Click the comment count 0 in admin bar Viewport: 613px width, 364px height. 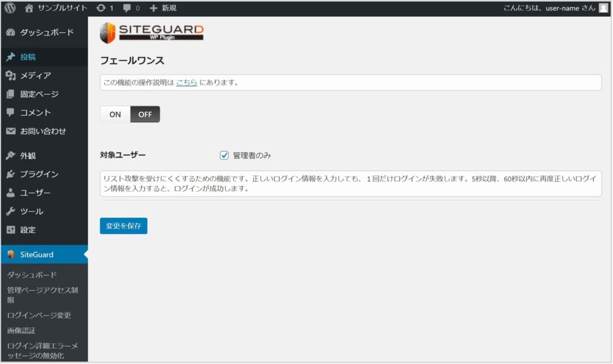point(138,8)
